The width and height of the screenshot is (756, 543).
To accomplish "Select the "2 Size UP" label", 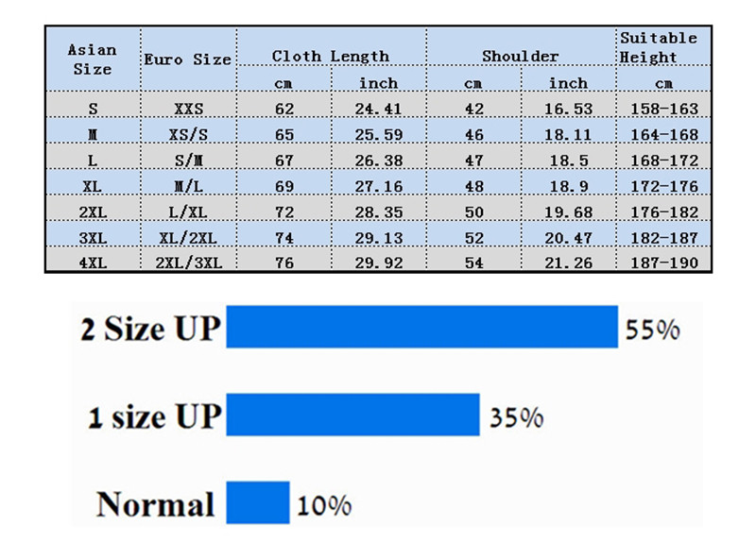I will [x=150, y=329].
